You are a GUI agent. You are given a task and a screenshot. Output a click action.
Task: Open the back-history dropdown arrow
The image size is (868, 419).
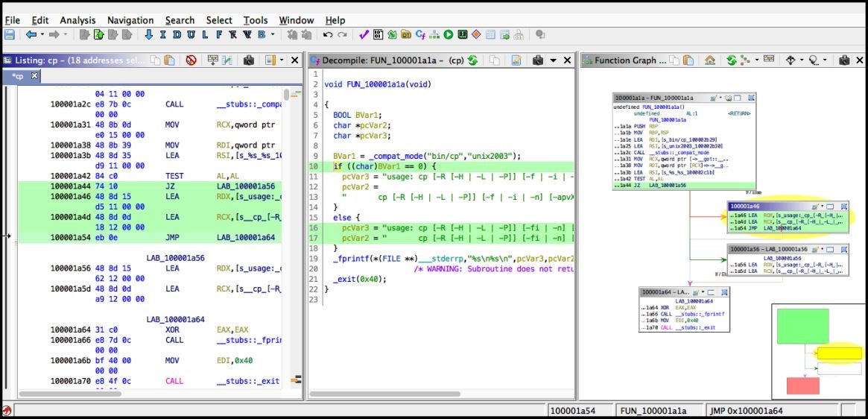[42, 34]
